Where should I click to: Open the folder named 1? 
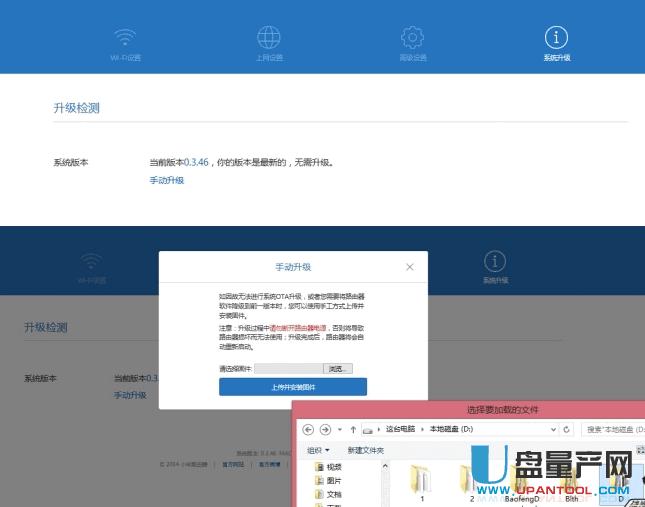423,482
